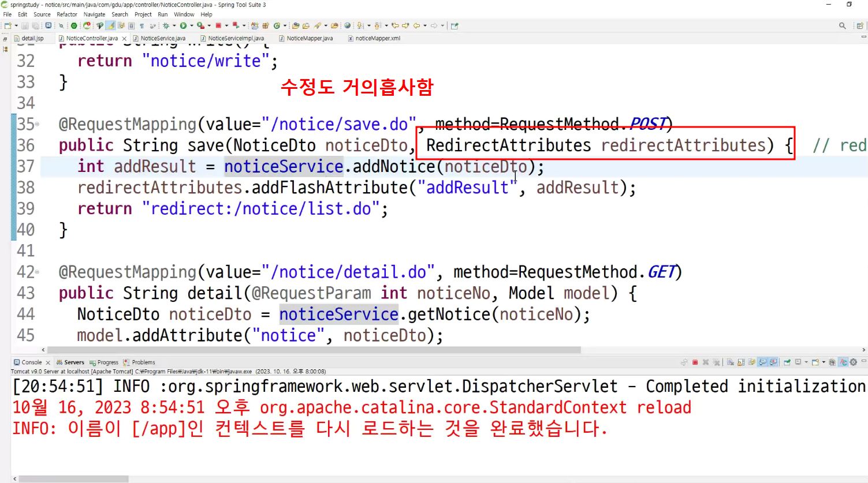868x483 pixels.
Task: Toggle Show Whitespace Characters pilcrow icon
Action: pos(141,26)
